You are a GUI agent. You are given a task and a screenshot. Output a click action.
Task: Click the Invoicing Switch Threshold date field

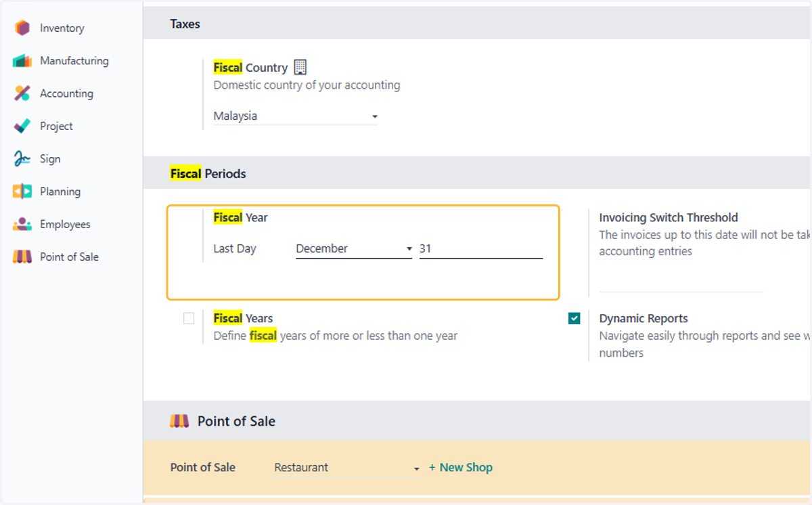(681, 282)
